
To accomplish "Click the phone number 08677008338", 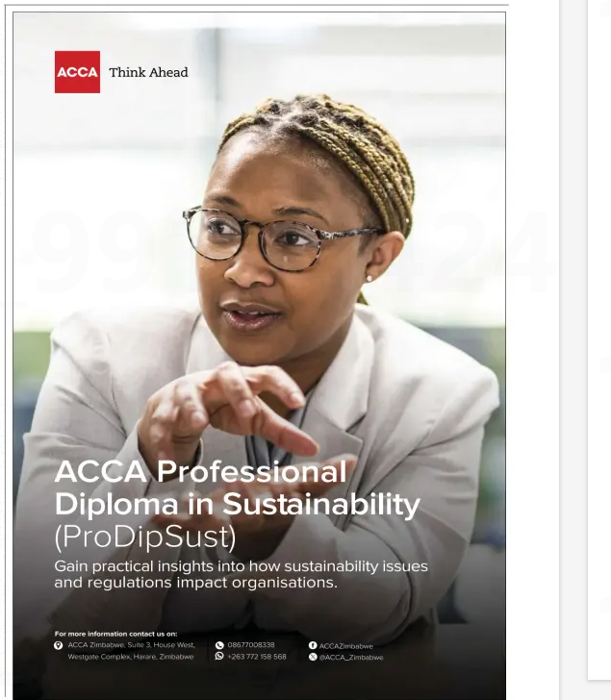I will pos(251,645).
